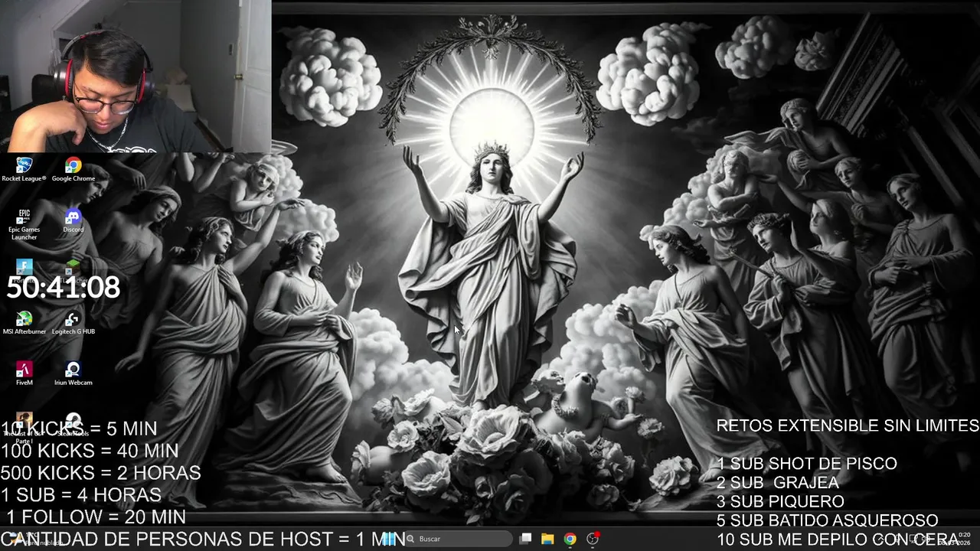The width and height of the screenshot is (980, 551).
Task: Open Logitech G HUB shortcut
Action: (73, 323)
